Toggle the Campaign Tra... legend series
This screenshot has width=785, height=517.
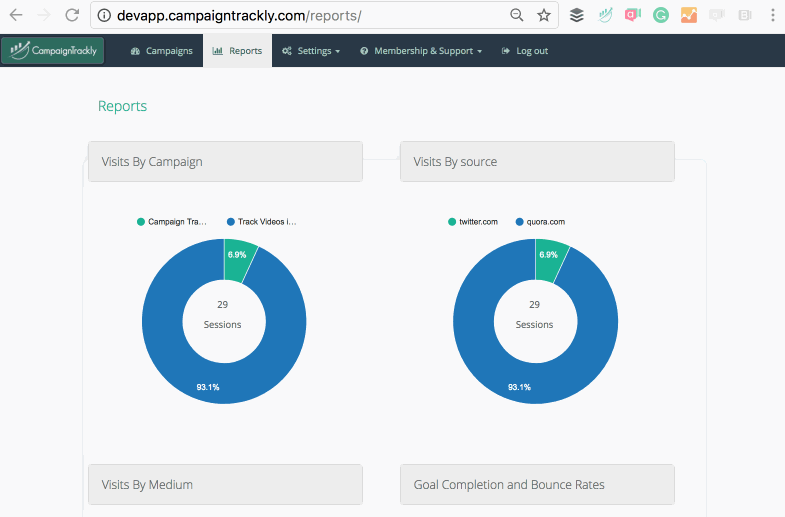point(172,222)
